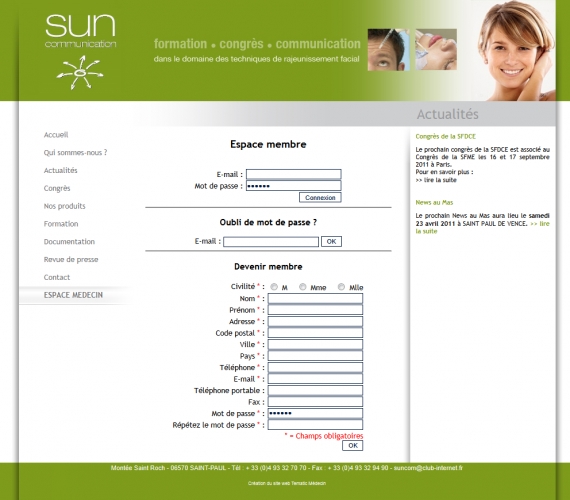
Task: Open ESPACE MEDECIN section
Action: coord(73,295)
